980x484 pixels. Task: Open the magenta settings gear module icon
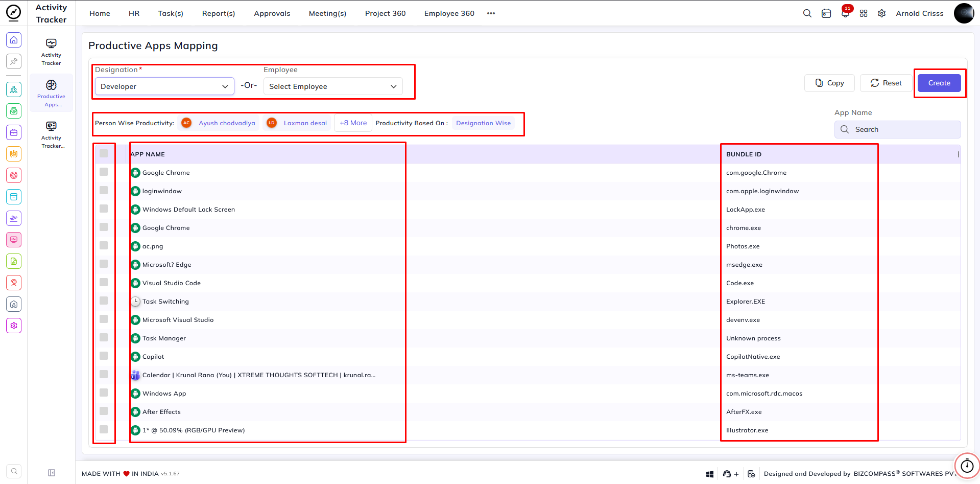point(14,326)
